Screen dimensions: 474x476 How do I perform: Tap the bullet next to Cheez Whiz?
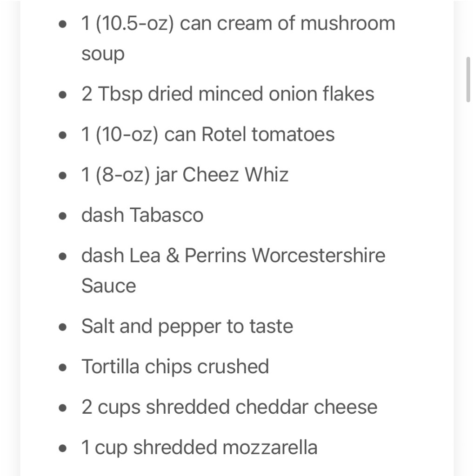63,176
